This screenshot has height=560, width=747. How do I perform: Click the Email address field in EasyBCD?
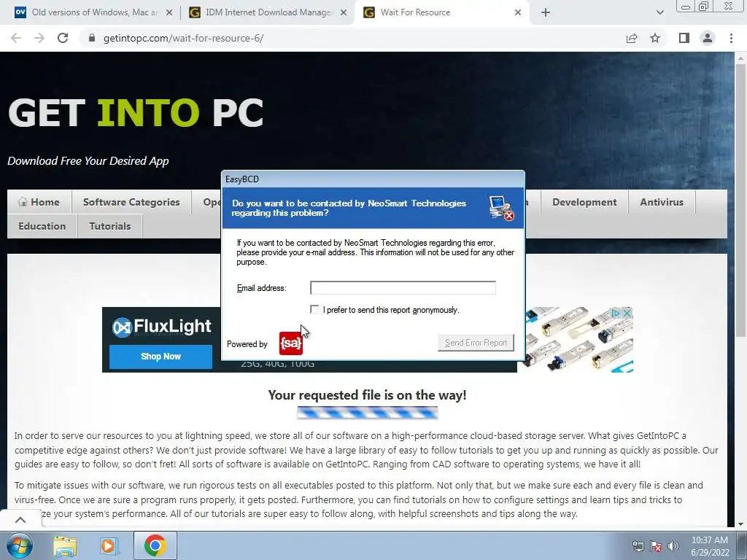pyautogui.click(x=403, y=287)
